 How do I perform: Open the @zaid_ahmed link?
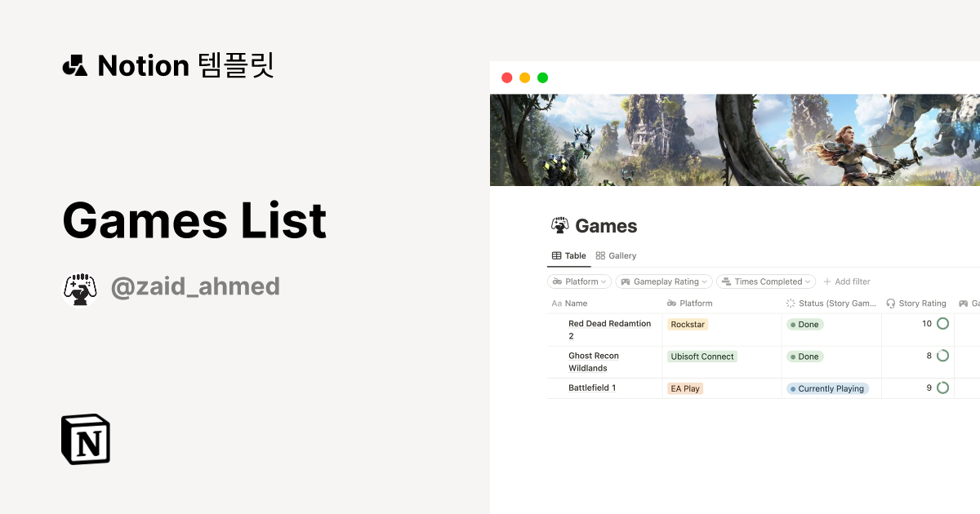pyautogui.click(x=196, y=286)
